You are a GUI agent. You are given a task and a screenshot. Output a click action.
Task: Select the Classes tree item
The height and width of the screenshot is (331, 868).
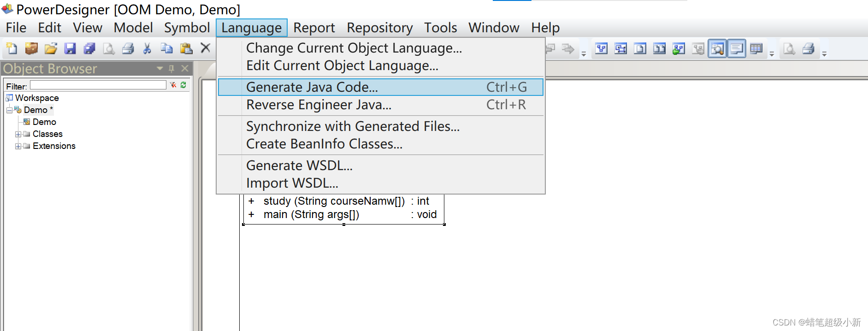click(47, 134)
